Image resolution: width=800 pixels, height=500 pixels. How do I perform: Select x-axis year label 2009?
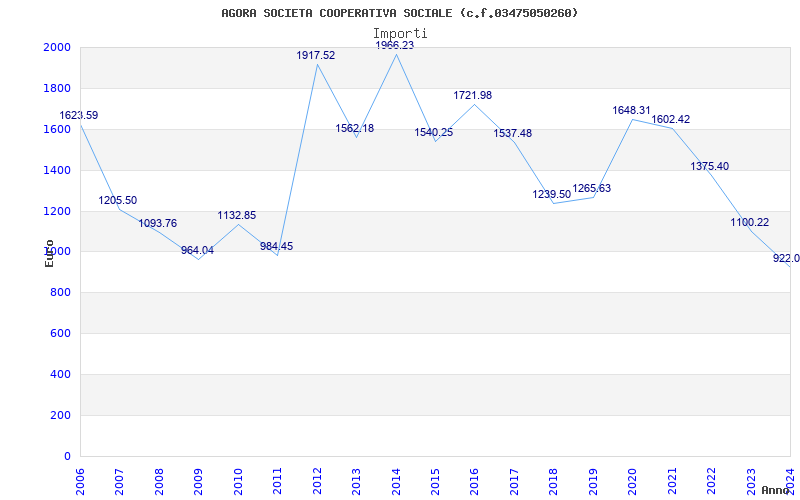pos(198,482)
